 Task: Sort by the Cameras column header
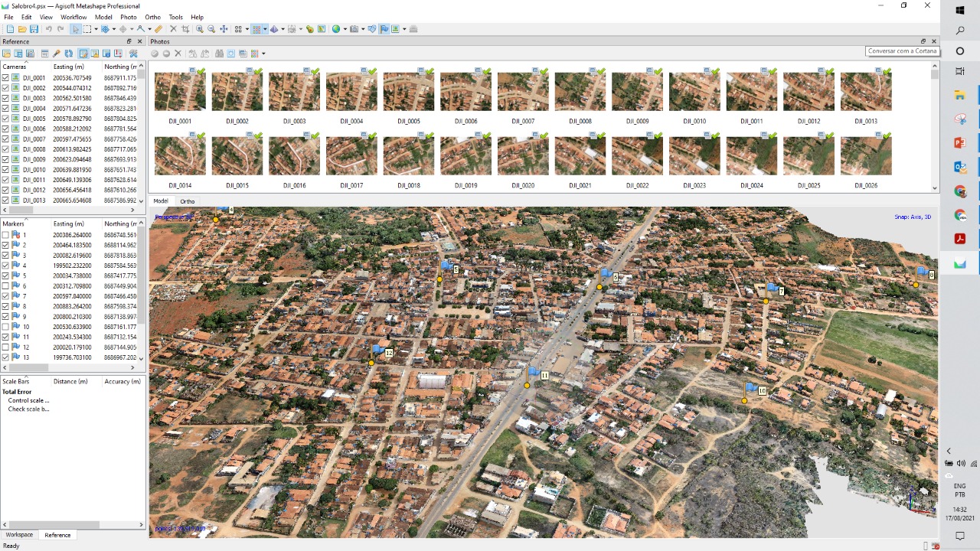(25, 67)
